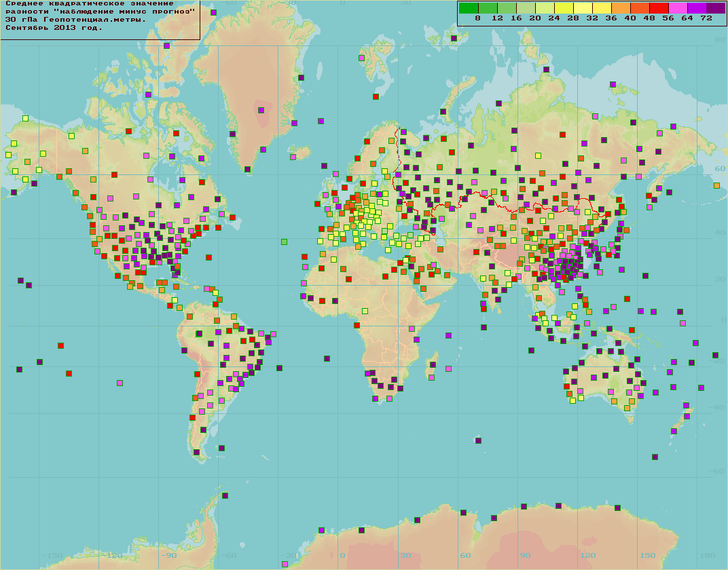Image resolution: width=728 pixels, height=570 pixels.
Task: Click the 180 longitude label on bottom axis
Action: (708, 555)
